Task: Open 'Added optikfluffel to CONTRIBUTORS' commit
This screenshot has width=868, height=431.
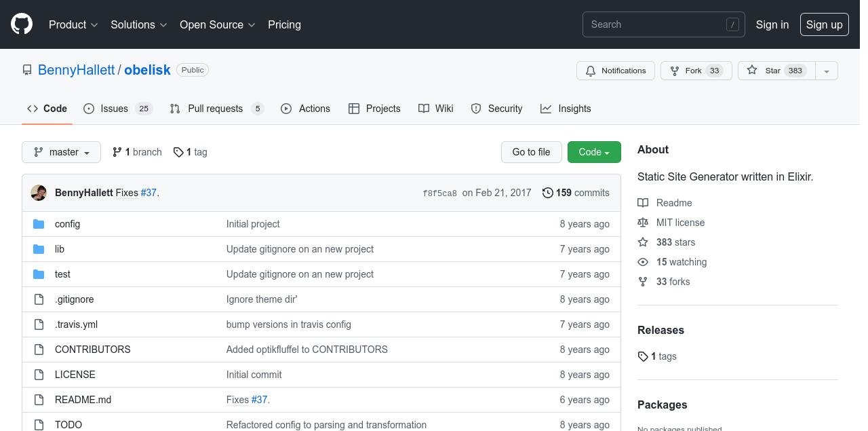Action: [x=307, y=350]
